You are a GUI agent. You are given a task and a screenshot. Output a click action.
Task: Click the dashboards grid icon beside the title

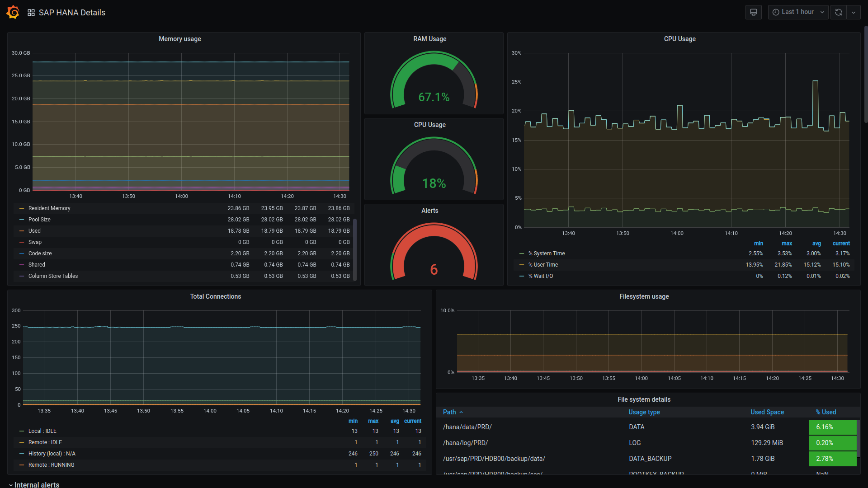(31, 13)
